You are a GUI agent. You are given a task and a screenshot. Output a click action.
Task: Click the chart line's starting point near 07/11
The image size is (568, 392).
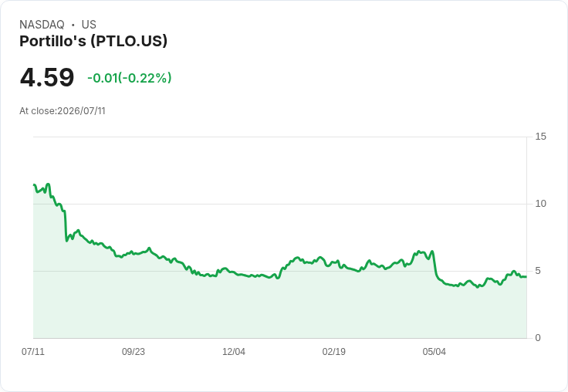(34, 185)
